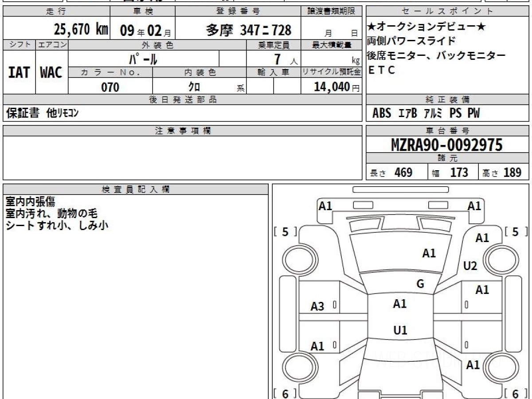Viewport: 532px width, 399px height.
Task: Select the registration number 多摩 347 728
Action: tap(249, 30)
